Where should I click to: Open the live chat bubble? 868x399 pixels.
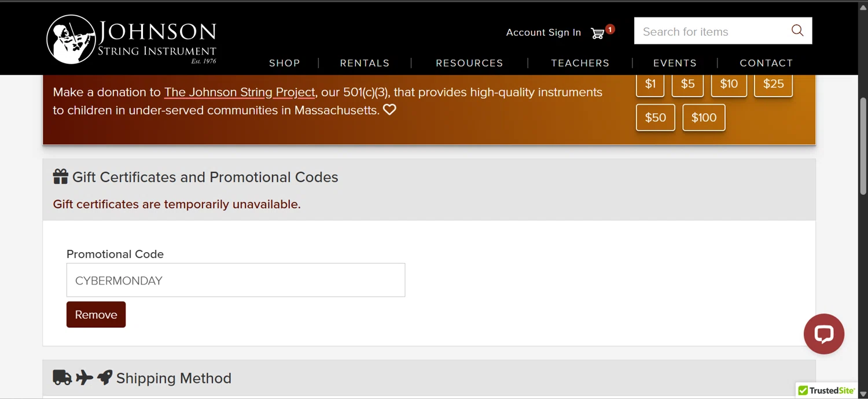click(823, 334)
